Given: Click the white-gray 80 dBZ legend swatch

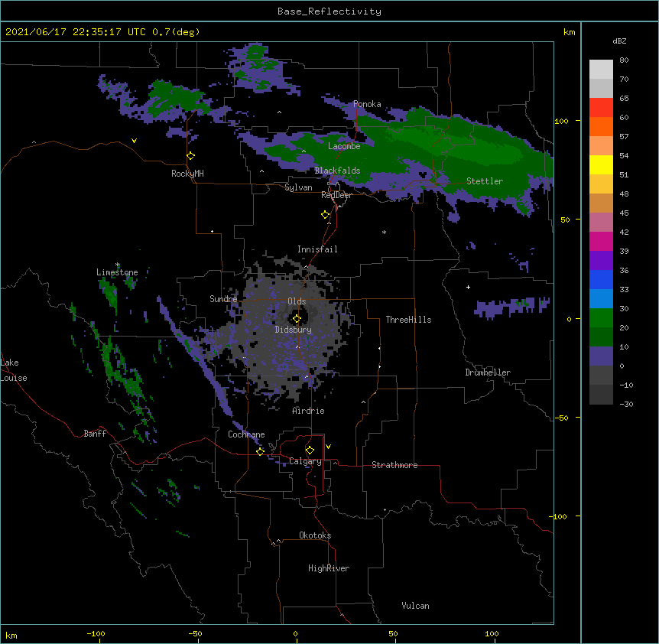Looking at the screenshot, I should point(601,69).
